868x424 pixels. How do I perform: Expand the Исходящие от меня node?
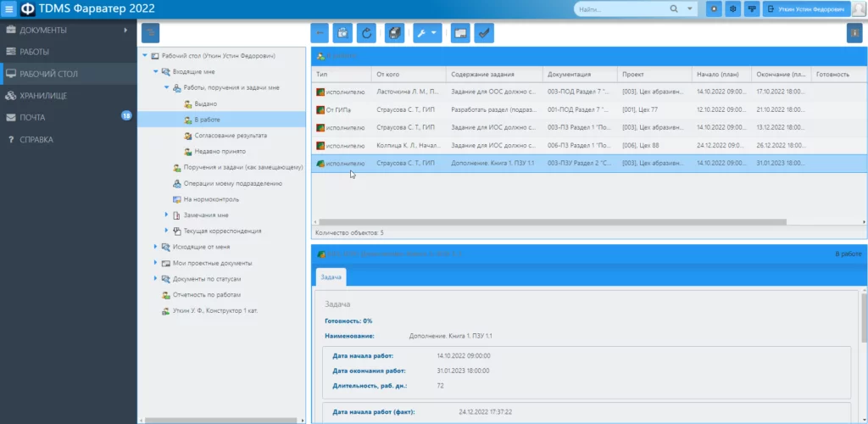pos(156,247)
